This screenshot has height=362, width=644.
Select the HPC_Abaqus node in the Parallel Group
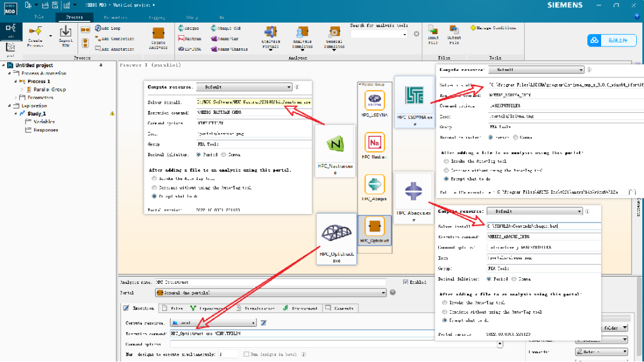tap(374, 188)
